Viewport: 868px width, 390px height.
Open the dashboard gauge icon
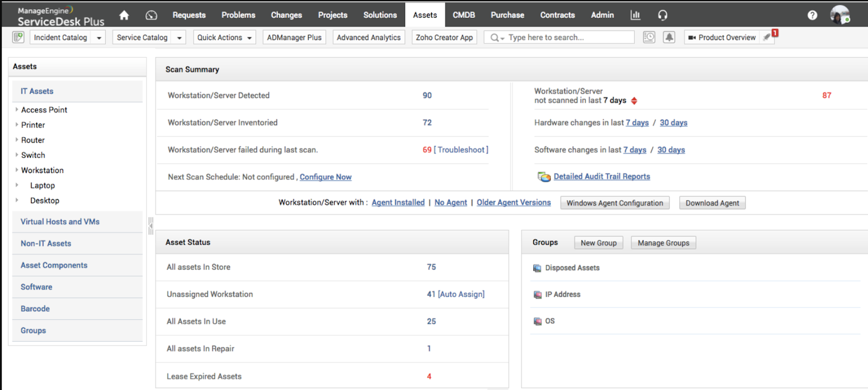coord(151,15)
